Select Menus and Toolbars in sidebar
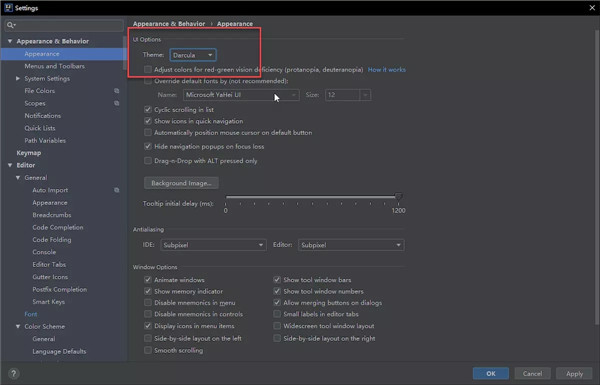 pyautogui.click(x=55, y=66)
